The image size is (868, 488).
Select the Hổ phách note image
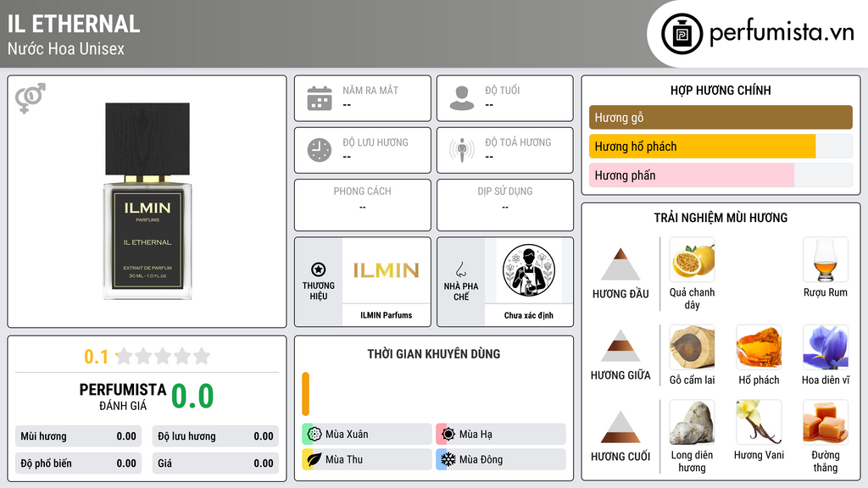pos(759,347)
